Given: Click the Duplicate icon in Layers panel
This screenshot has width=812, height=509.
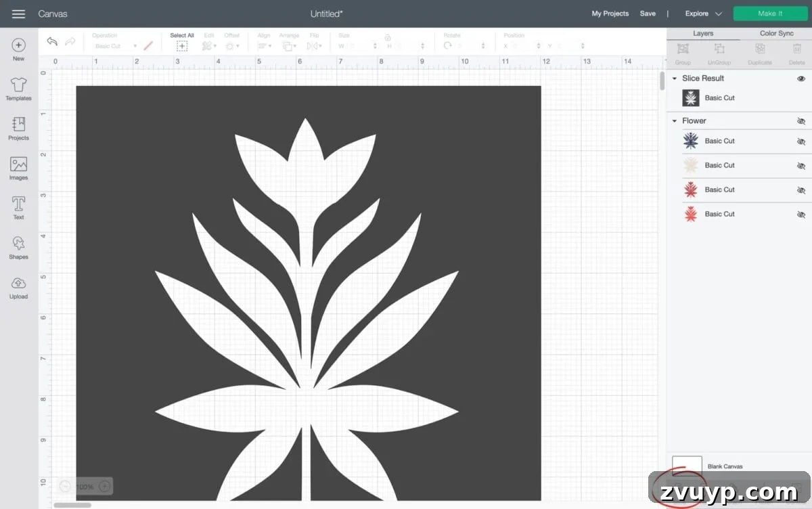Looking at the screenshot, I should [x=760, y=49].
